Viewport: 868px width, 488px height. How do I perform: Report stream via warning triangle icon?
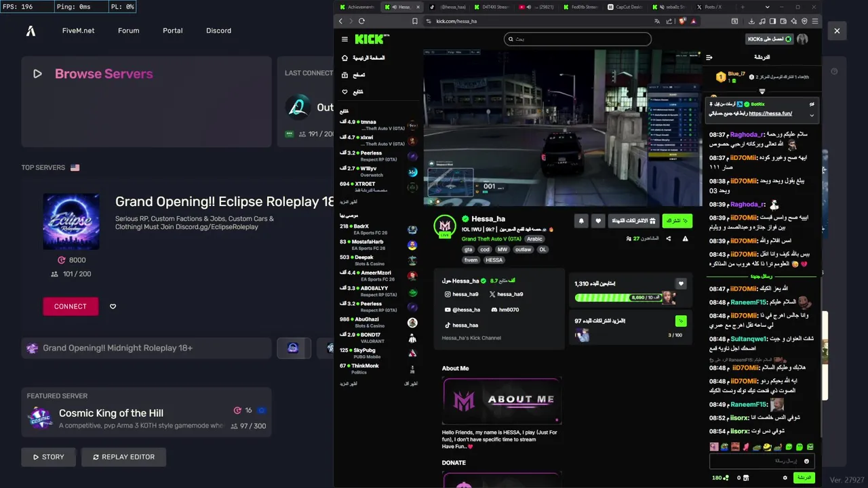685,239
